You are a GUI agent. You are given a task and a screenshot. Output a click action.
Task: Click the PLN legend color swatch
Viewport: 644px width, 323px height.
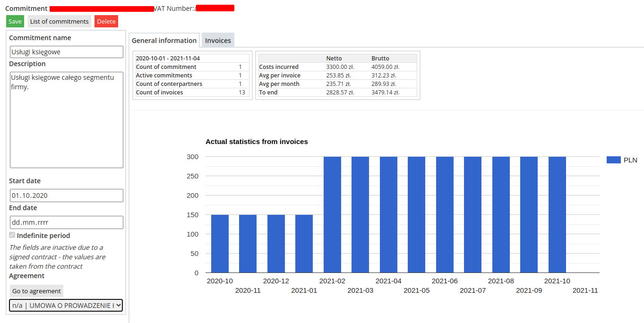pos(613,160)
